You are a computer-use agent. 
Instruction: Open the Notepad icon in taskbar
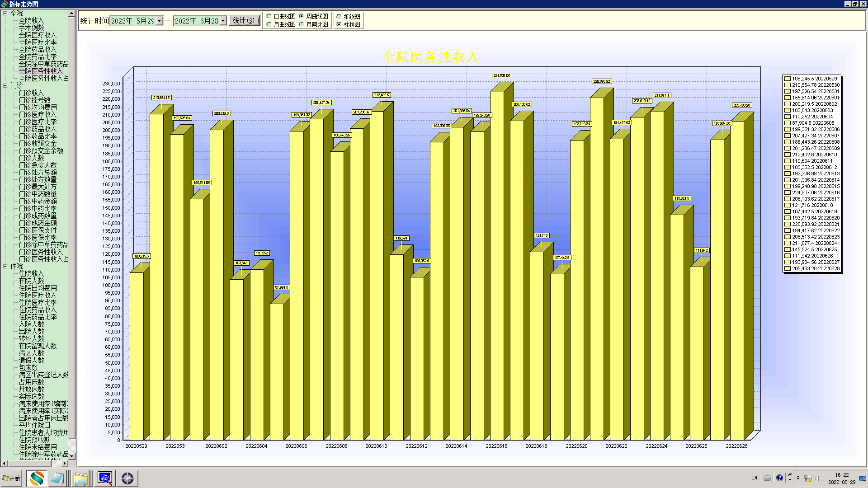pos(57,478)
